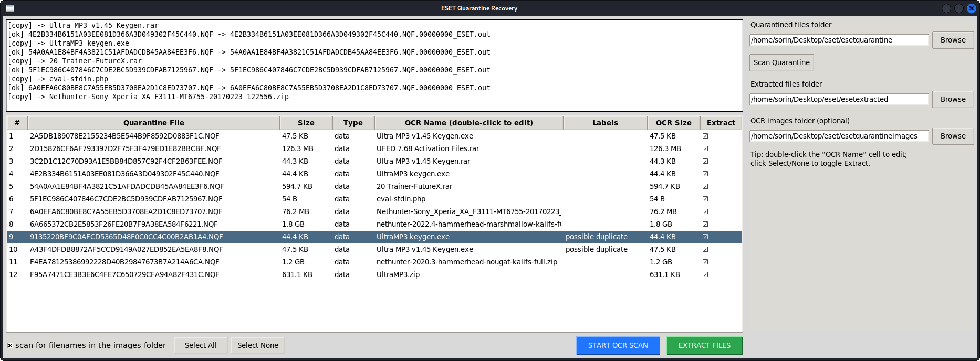This screenshot has height=361, width=980.
Task: Toggle extract checkbox for UFED 7.68 Activation Files.rar
Action: click(705, 148)
